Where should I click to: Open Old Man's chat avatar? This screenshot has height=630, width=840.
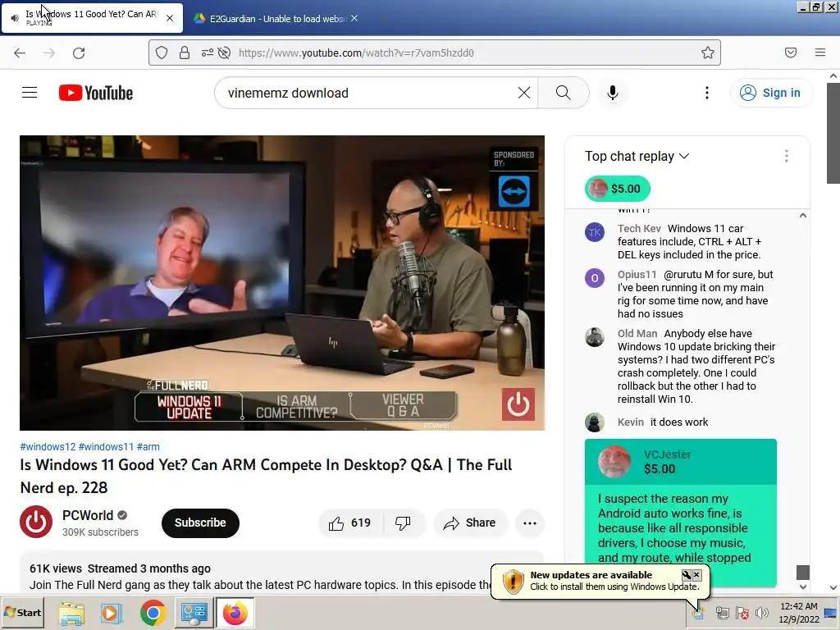tap(594, 337)
